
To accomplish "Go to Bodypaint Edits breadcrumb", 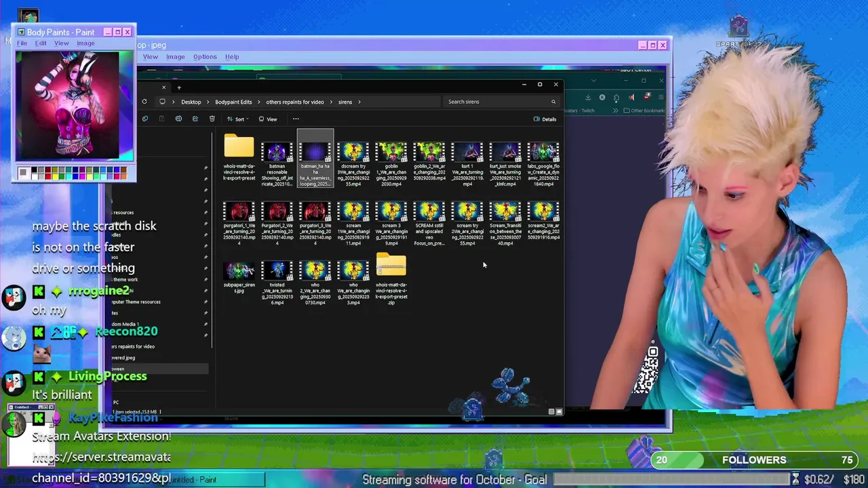I will 233,102.
